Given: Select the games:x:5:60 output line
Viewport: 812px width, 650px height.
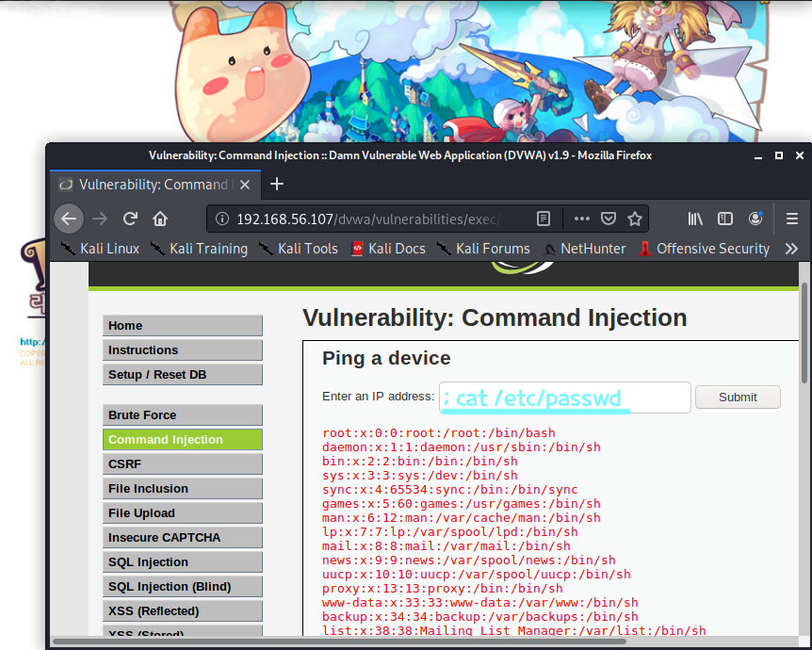Looking at the screenshot, I should pyautogui.click(x=462, y=503).
